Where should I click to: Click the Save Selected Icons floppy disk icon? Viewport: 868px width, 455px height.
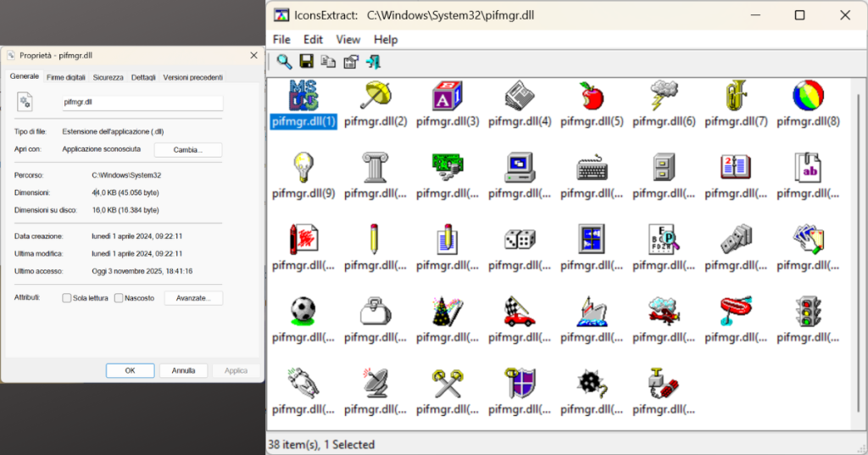pos(307,61)
